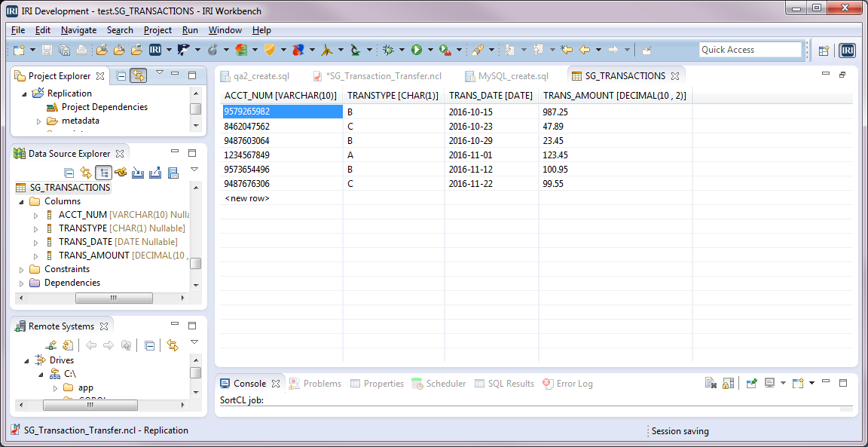Open the Run menu

coord(190,30)
